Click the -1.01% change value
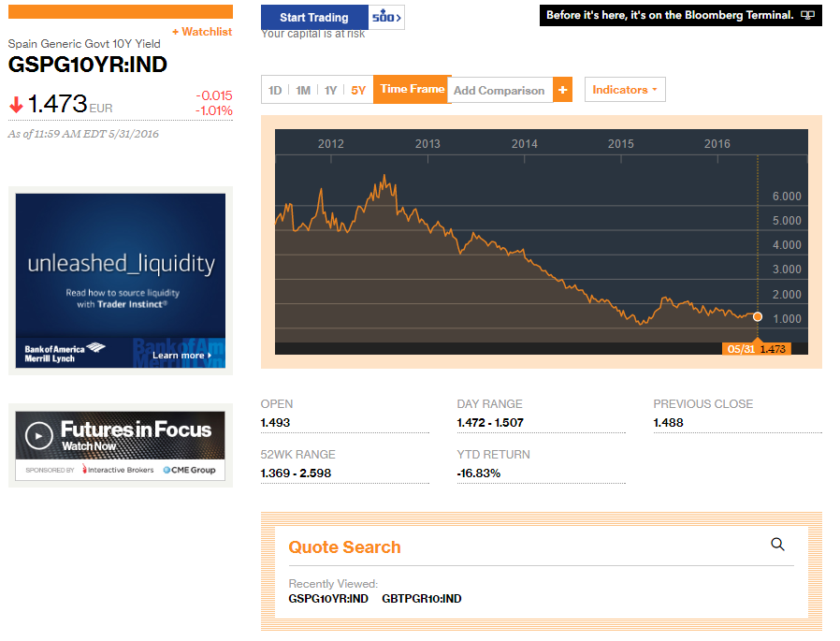The image size is (840, 641). [214, 111]
